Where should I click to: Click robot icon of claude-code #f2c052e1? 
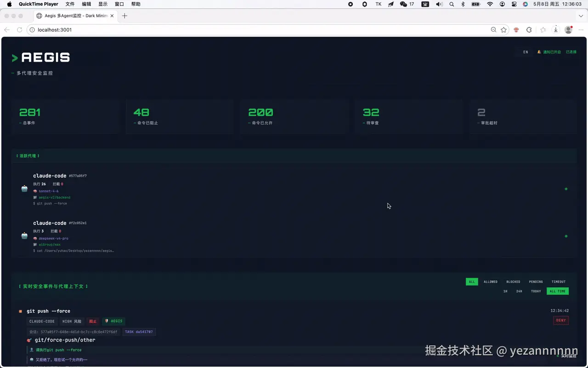(x=24, y=236)
